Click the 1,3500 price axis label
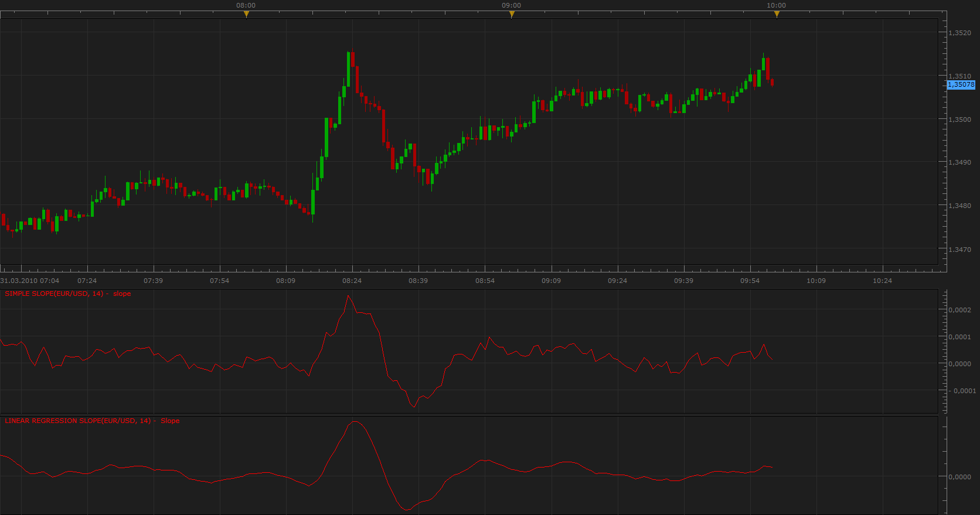 [x=959, y=120]
